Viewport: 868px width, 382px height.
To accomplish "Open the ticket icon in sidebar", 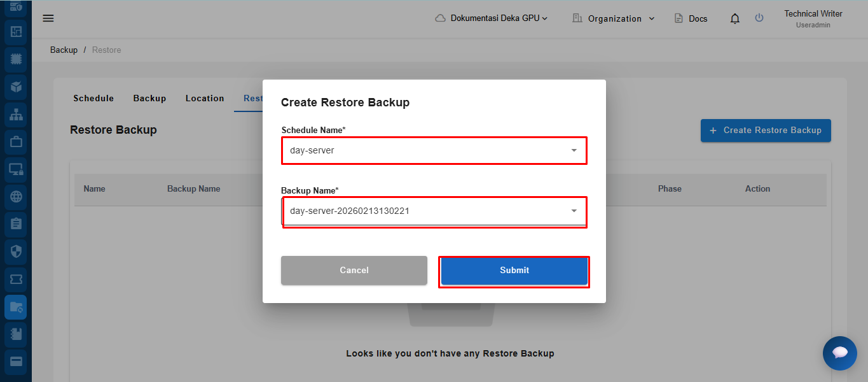I will (x=16, y=279).
